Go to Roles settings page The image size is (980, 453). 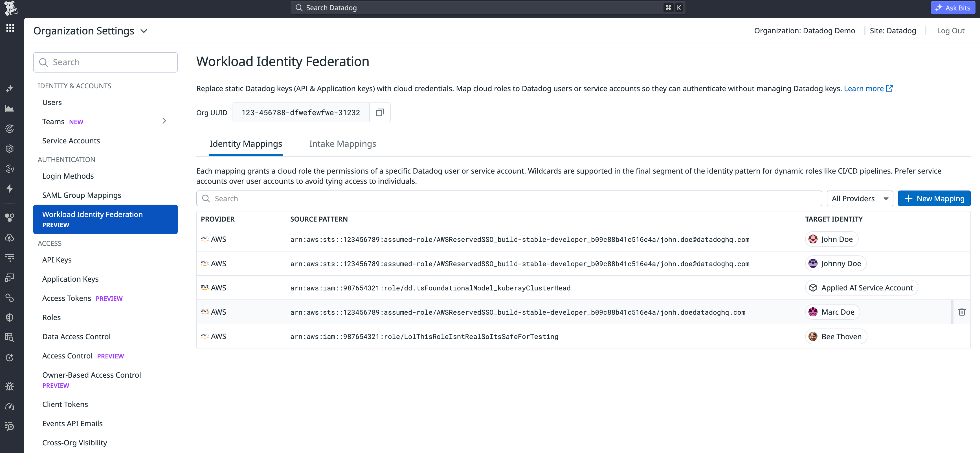pos(51,317)
